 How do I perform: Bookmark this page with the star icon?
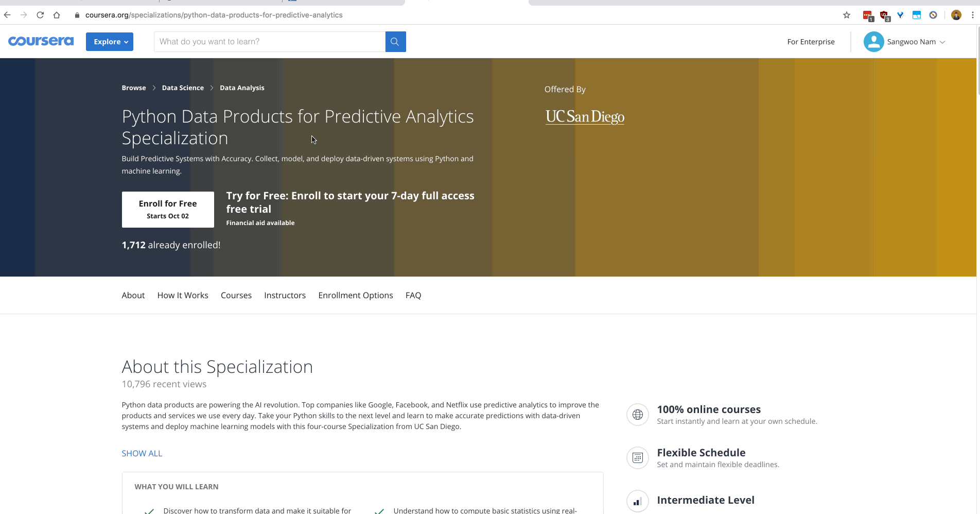point(847,15)
